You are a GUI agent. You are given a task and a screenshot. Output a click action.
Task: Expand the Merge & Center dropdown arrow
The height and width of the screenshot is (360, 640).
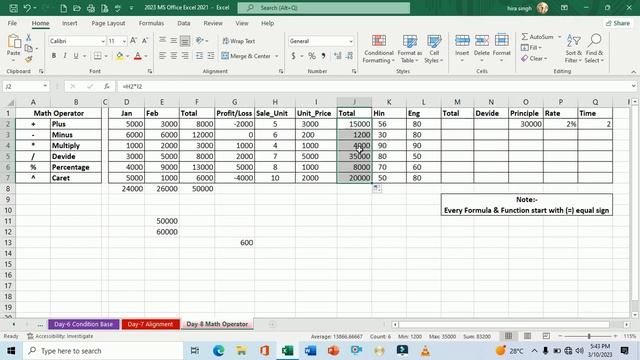[x=277, y=56]
